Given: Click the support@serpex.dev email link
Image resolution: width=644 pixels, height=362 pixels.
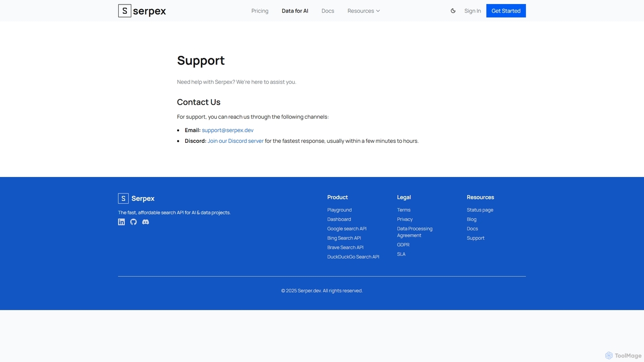Looking at the screenshot, I should (227, 130).
